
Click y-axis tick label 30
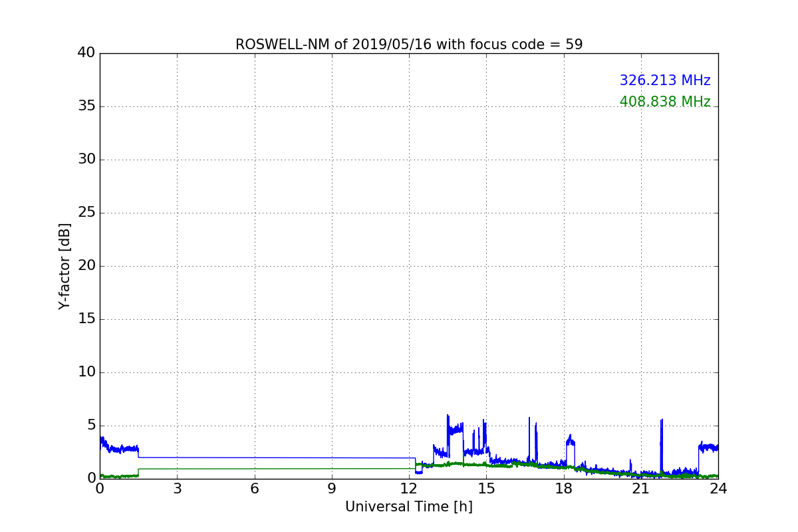[86, 159]
